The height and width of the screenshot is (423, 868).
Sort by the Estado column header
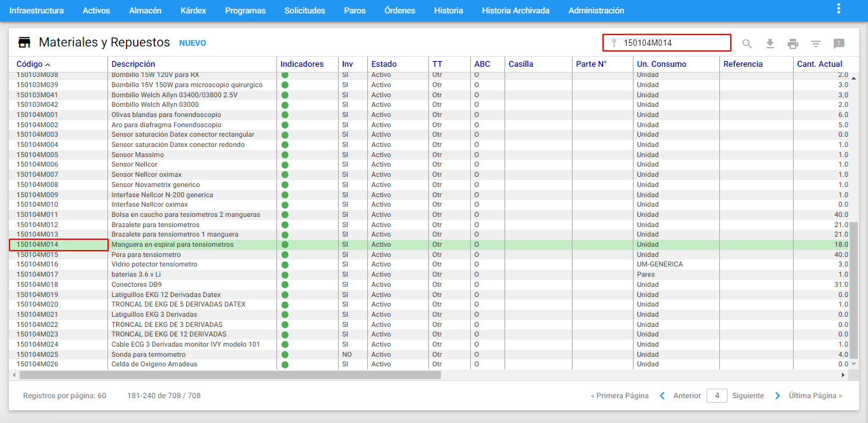point(384,64)
